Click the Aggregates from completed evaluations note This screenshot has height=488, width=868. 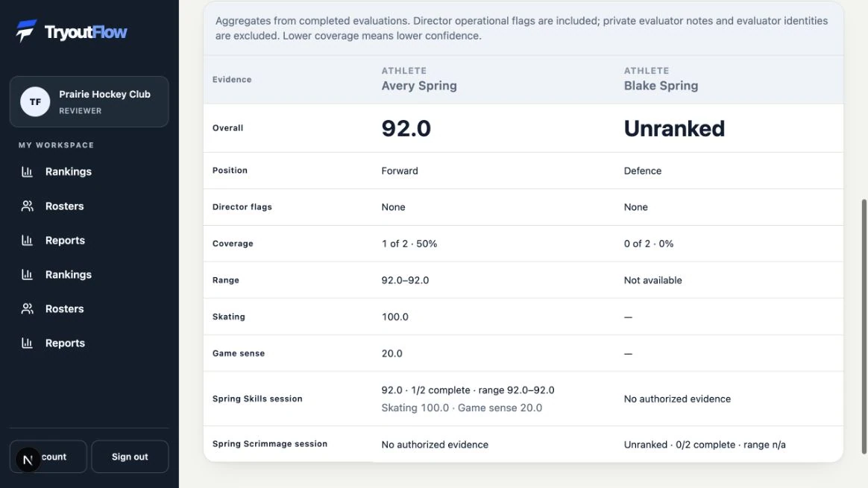click(521, 28)
